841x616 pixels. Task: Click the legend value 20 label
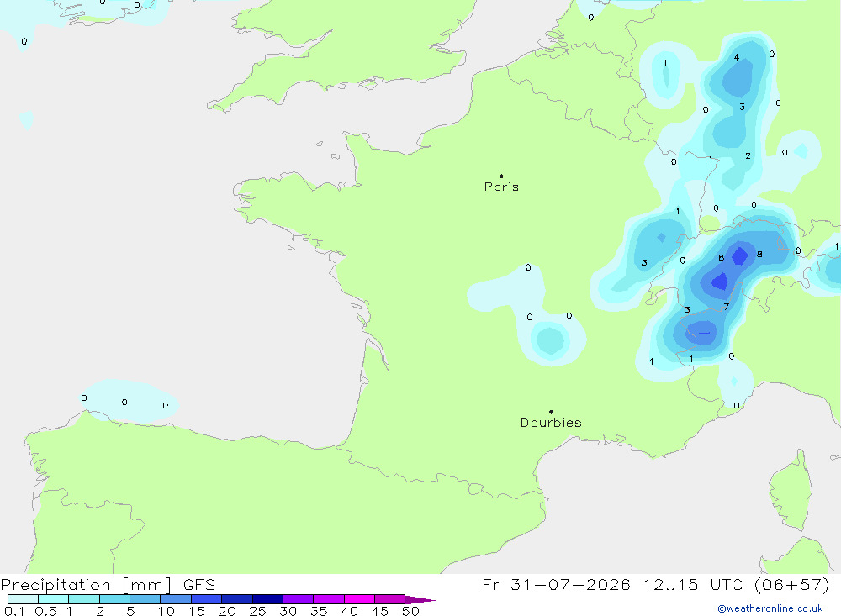(227, 611)
